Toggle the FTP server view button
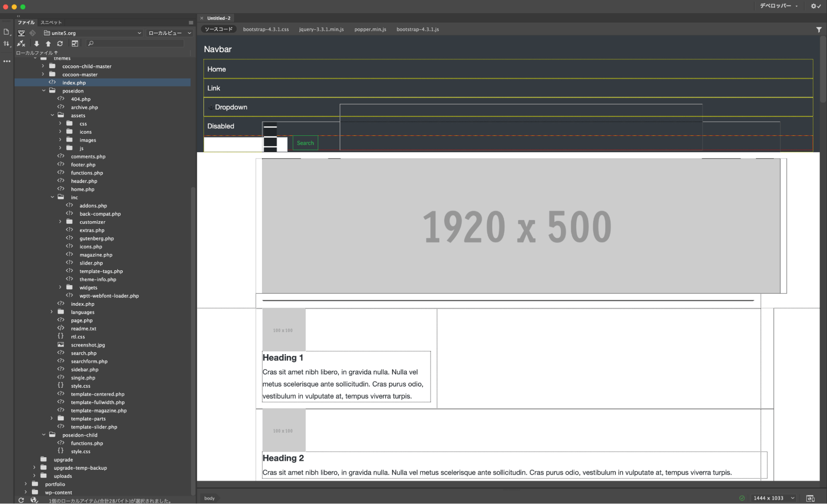The image size is (827, 504). [x=21, y=33]
